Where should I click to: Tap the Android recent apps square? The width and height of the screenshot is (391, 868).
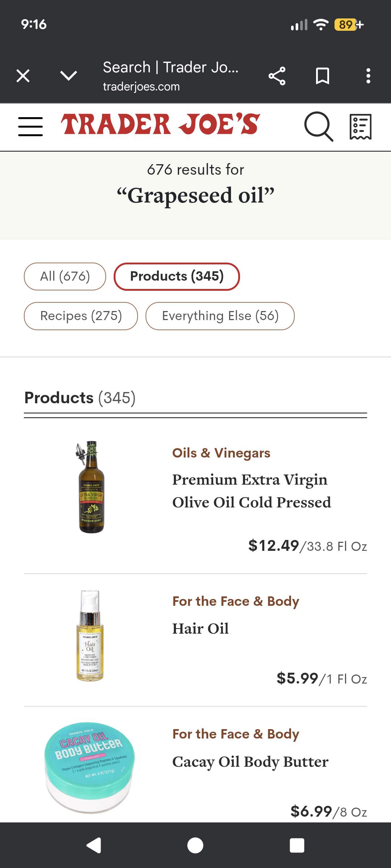pyautogui.click(x=297, y=846)
